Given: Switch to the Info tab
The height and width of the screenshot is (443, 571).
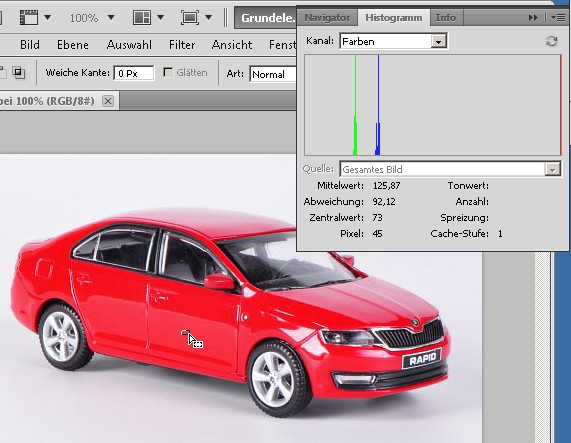Looking at the screenshot, I should [446, 17].
